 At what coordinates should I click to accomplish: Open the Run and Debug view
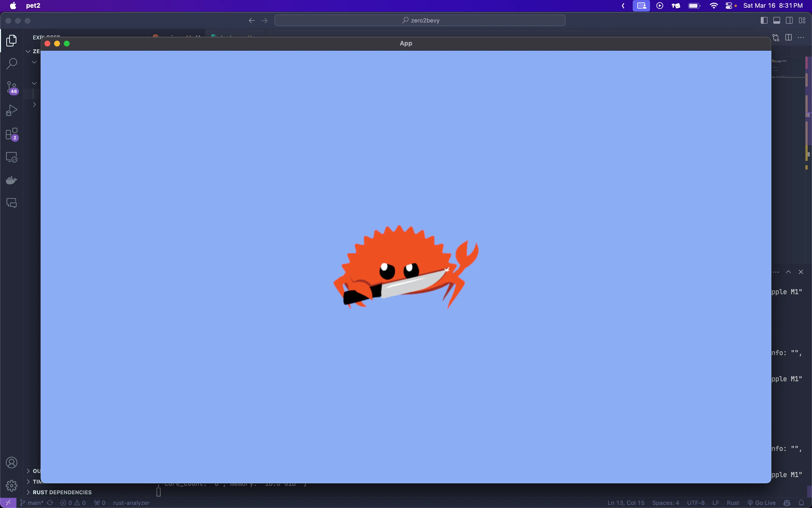[11, 111]
